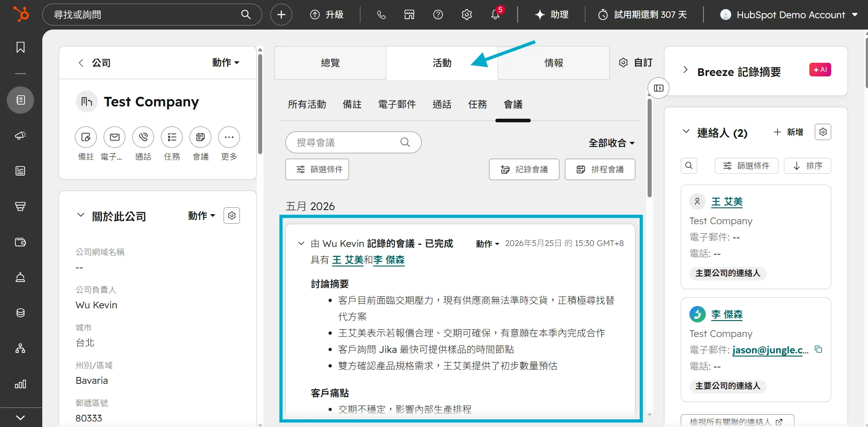
Task: Click the plus create button
Action: click(x=281, y=15)
